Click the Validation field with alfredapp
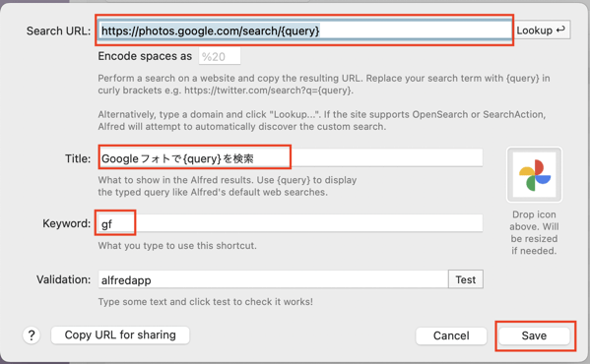 273,279
